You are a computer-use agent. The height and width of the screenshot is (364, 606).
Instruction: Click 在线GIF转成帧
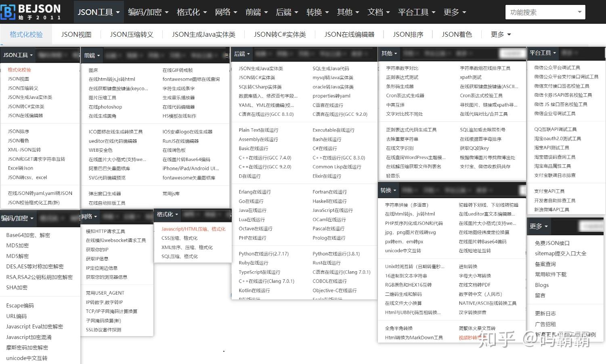pyautogui.click(x=178, y=70)
